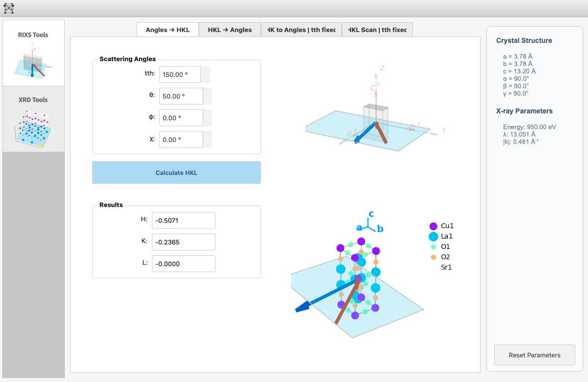Image resolution: width=588 pixels, height=382 pixels.
Task: Click the La1 blue legend marker
Action: (x=433, y=237)
